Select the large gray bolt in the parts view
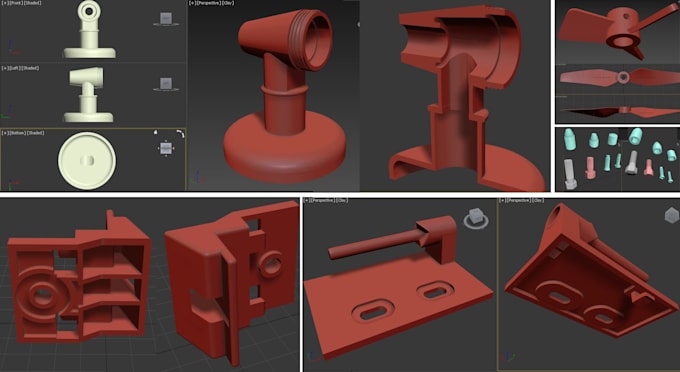 point(569,174)
